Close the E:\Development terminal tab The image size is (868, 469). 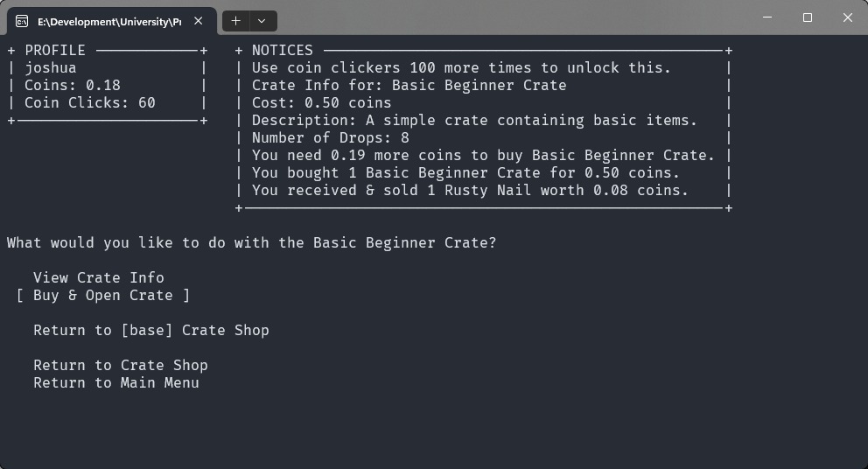click(199, 21)
